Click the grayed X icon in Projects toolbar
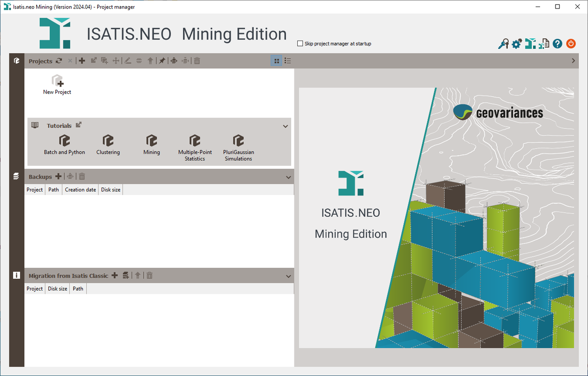Screen dimensions: 588x376 tap(70, 61)
